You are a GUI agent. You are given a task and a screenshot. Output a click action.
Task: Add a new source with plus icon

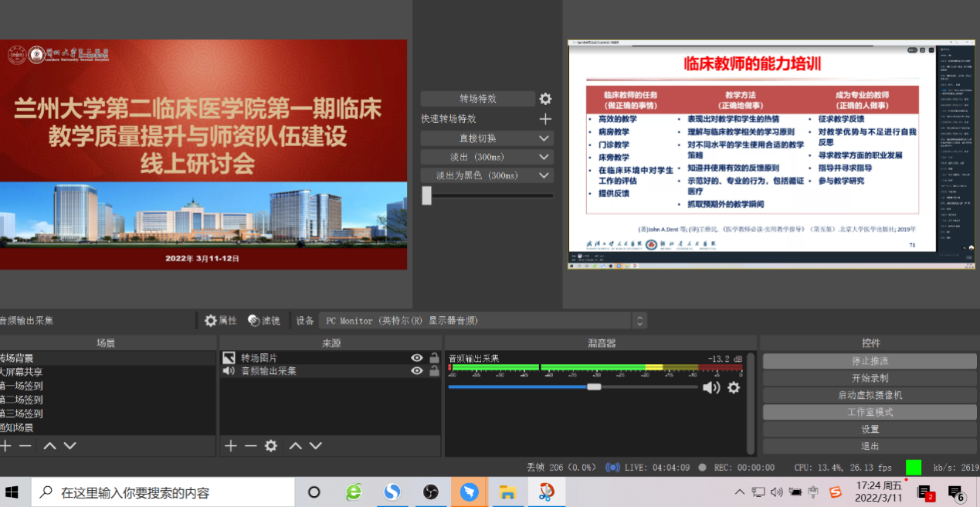230,446
